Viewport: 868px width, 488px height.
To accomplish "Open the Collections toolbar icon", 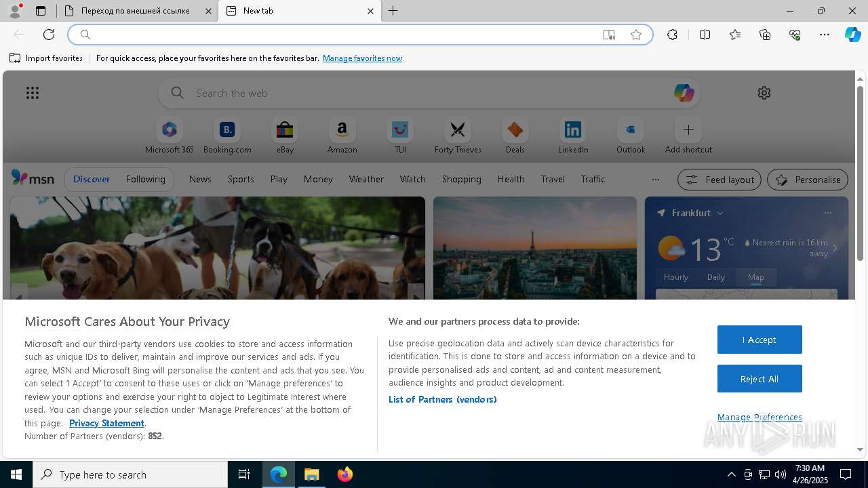I will coord(765,35).
